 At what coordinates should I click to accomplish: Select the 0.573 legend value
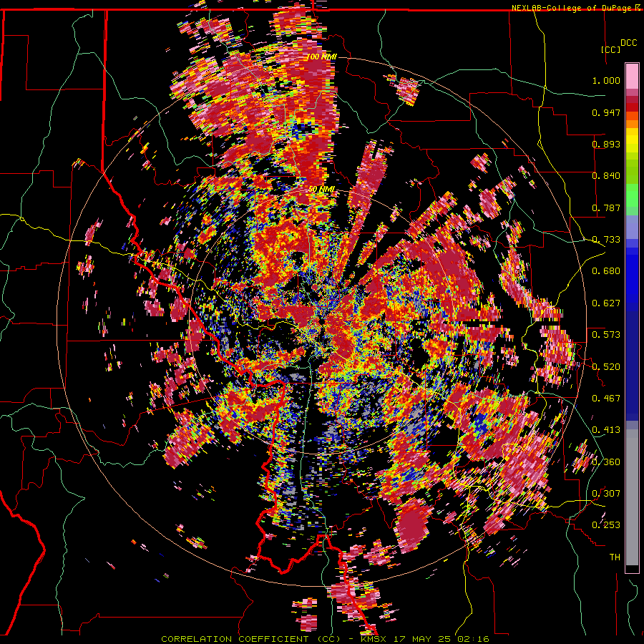(x=606, y=335)
